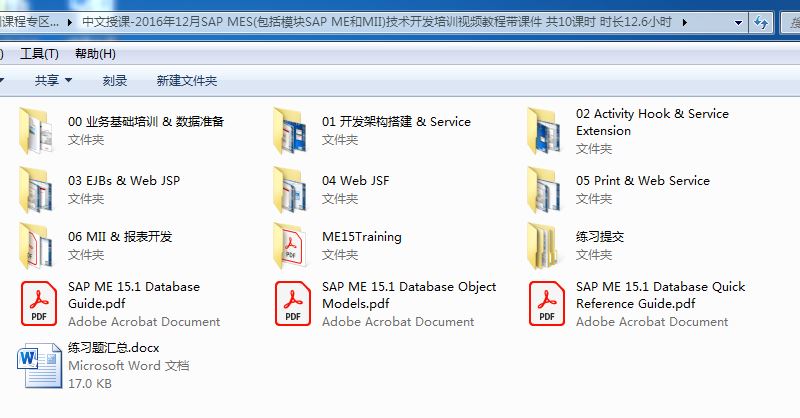Screen dimensions: 800x418
Task: Expand subfolder arrow after 时长12.6小时 path segment
Action: point(685,22)
